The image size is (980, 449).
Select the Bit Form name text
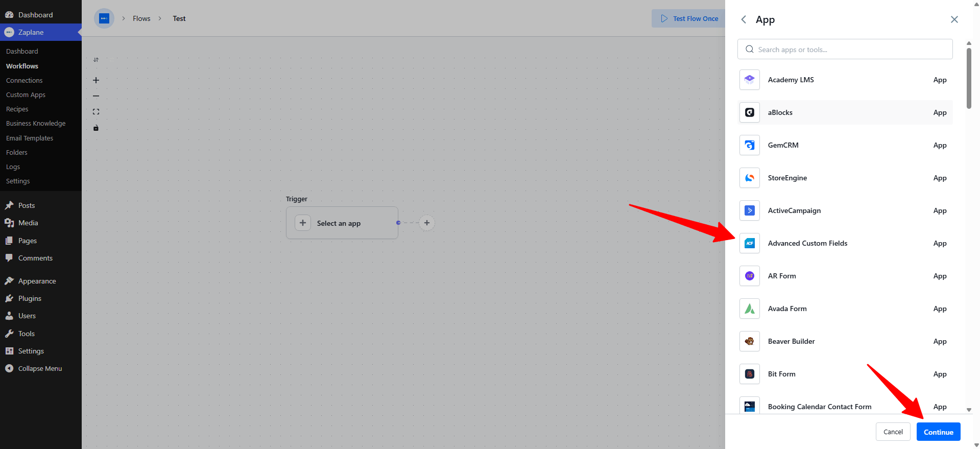click(x=781, y=374)
